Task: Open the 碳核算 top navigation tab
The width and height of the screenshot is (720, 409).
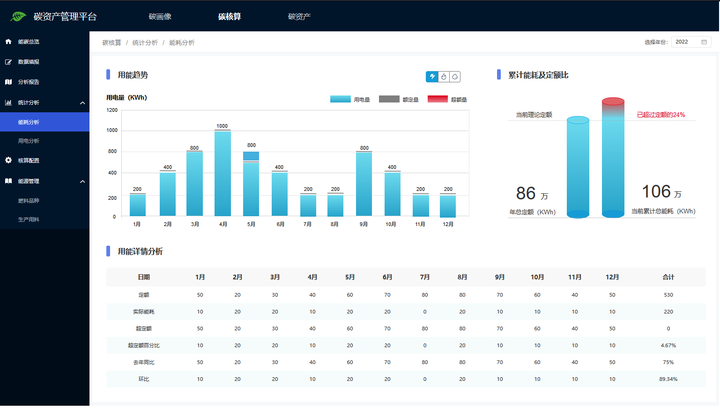Action: pyautogui.click(x=230, y=17)
